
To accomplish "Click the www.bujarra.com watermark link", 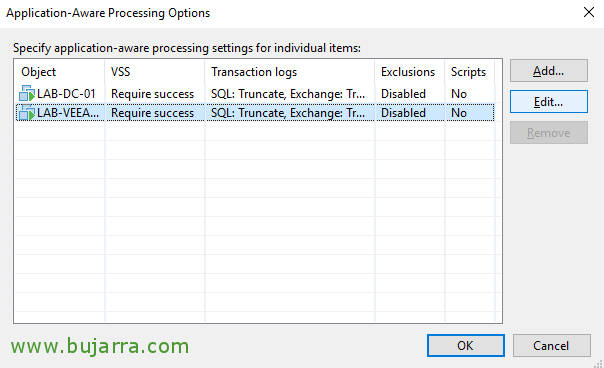I will click(x=100, y=346).
